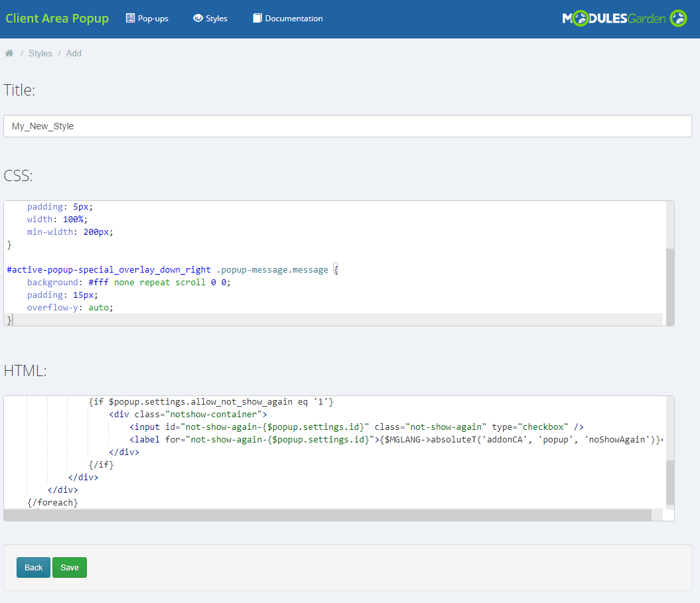Click the 'overflow-y: auto;' CSS line
The image size is (700, 603).
coord(70,308)
